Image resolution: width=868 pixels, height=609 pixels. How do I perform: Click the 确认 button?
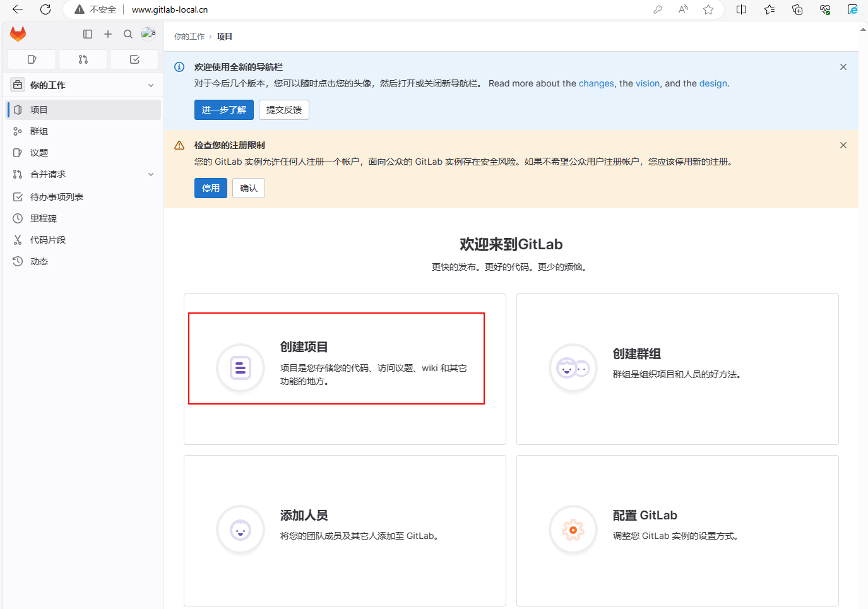coord(249,188)
